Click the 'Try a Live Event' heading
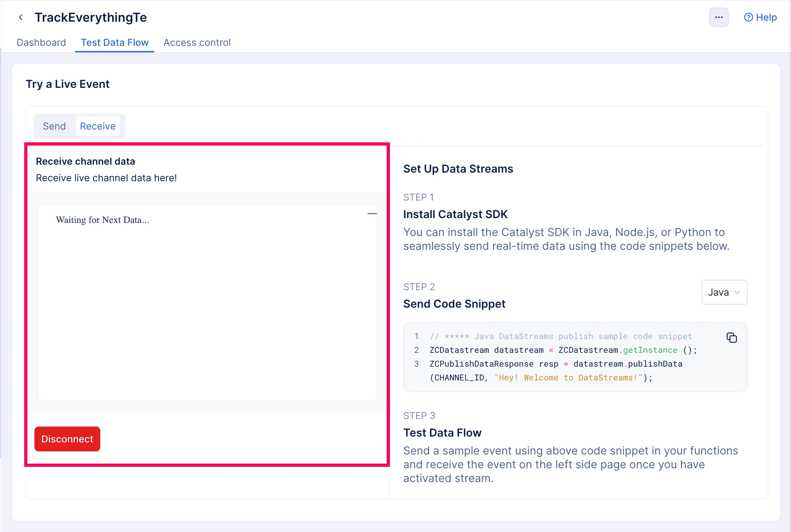 (68, 84)
